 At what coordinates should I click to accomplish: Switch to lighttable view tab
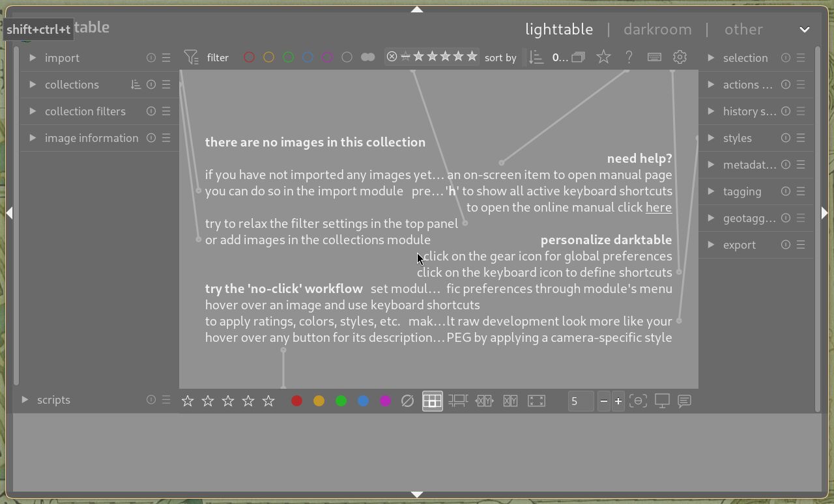(559, 29)
